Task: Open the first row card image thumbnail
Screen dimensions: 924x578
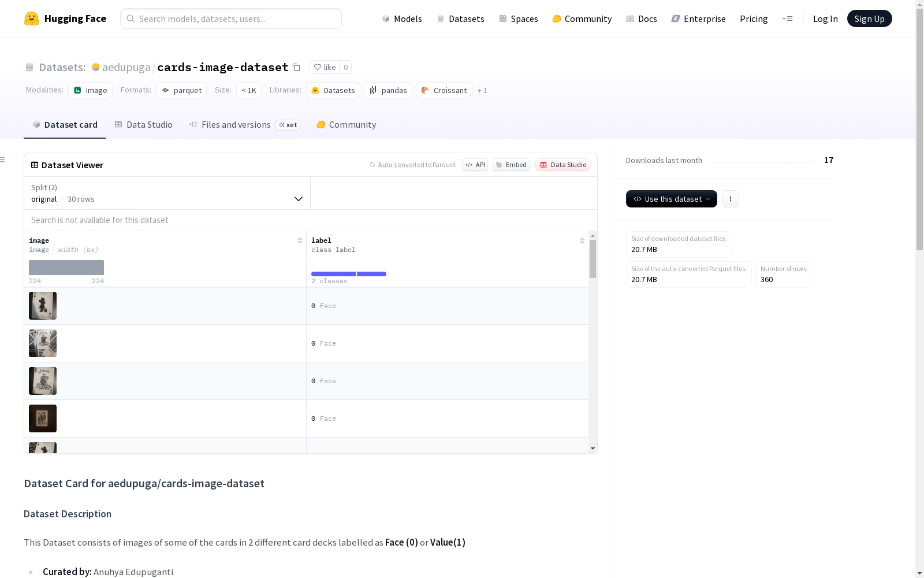Action: tap(43, 306)
